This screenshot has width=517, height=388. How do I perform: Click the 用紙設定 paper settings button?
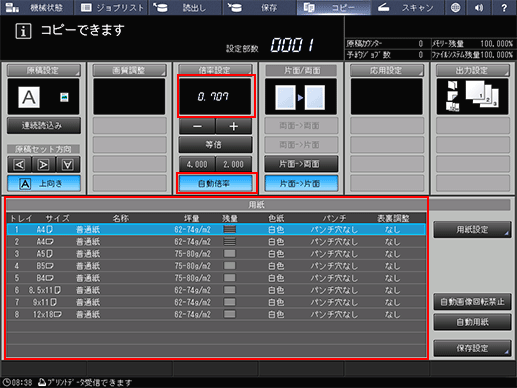[x=472, y=229]
